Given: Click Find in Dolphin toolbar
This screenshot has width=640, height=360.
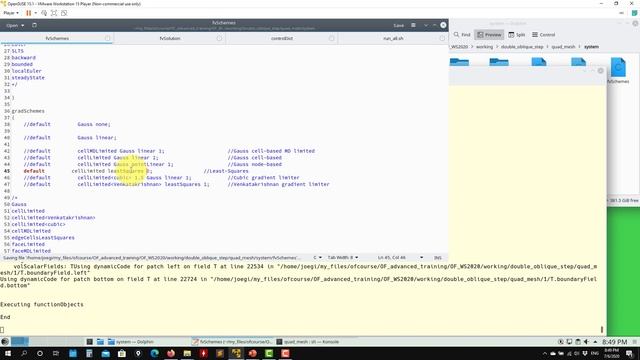Looking at the screenshot, I should tap(462, 35).
